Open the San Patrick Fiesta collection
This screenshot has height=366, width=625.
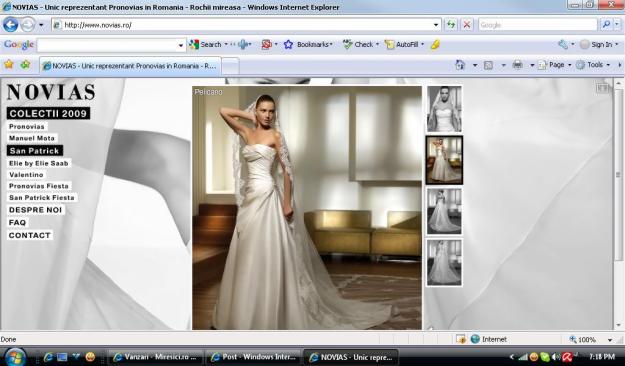click(x=42, y=198)
